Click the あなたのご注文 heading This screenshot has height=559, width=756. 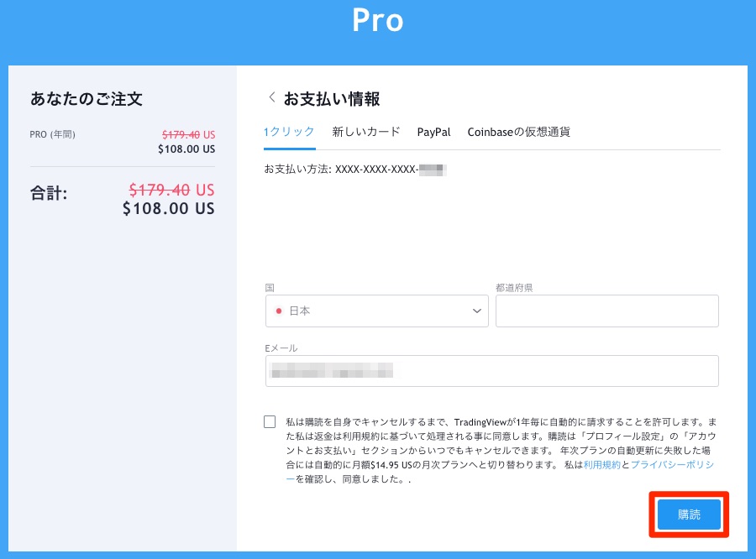coord(87,99)
